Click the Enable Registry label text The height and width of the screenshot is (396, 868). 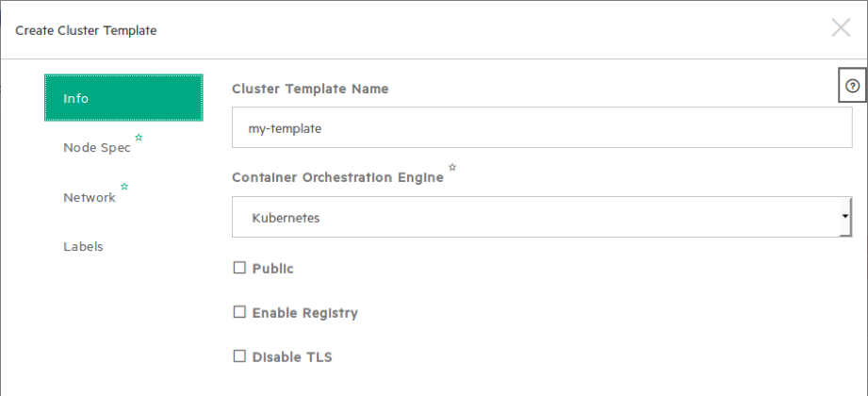click(x=304, y=313)
